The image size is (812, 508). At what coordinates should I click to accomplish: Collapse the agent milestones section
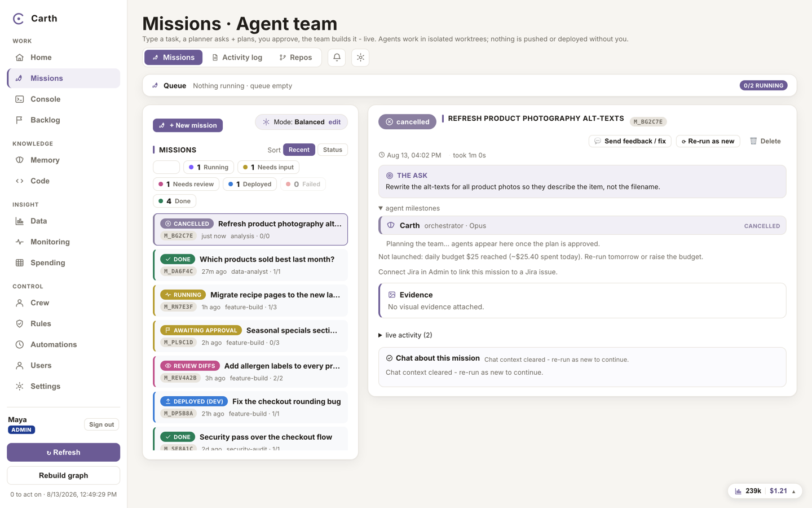pos(409,208)
